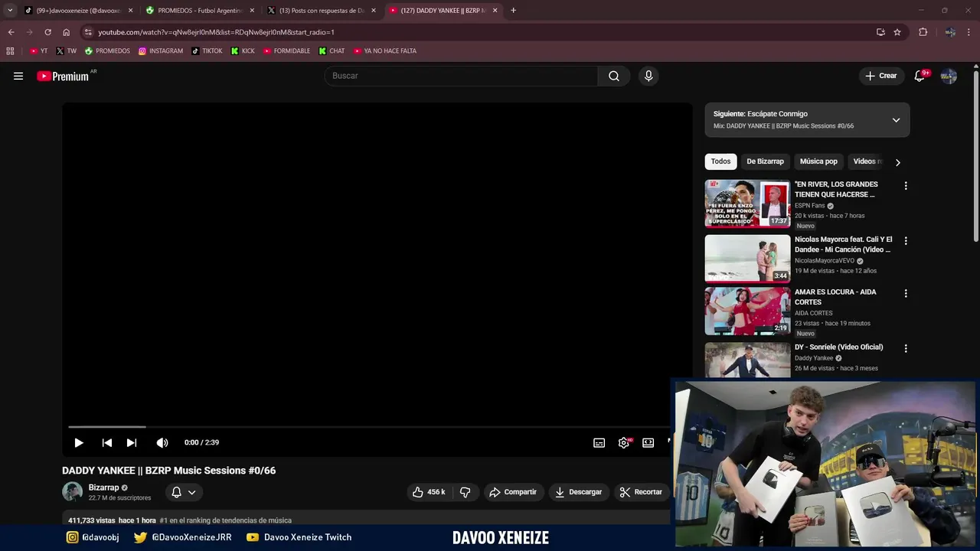
Task: Toggle subtitles on the player
Action: click(x=599, y=442)
